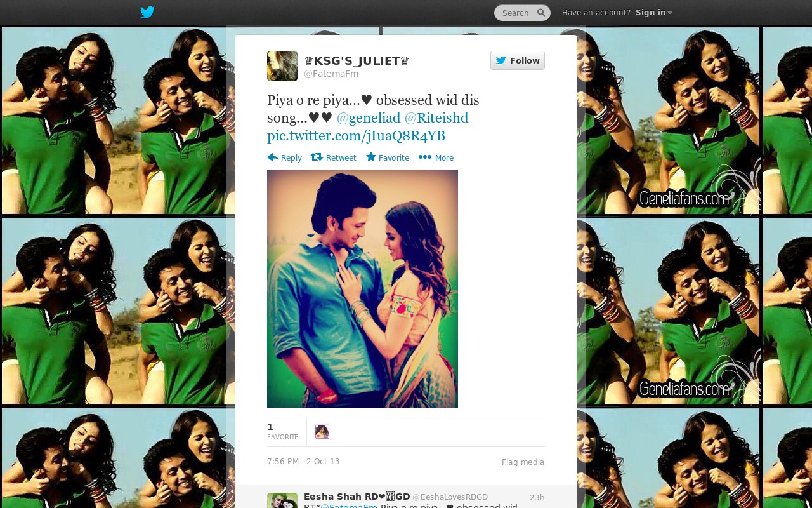Image resolution: width=812 pixels, height=508 pixels.
Task: Open the More options menu
Action: click(x=436, y=157)
